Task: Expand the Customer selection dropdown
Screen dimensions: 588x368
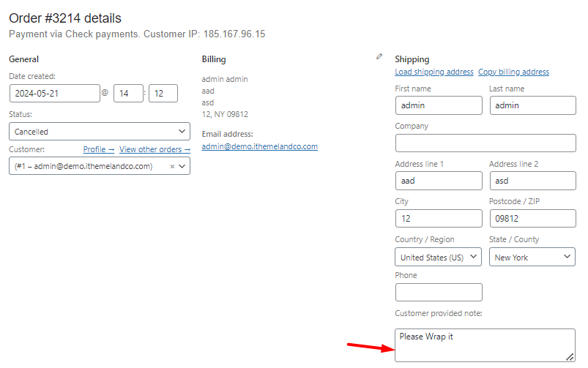Action: coord(182,166)
